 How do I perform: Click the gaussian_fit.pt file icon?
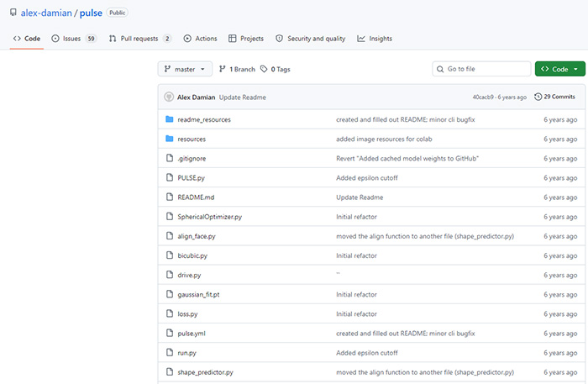click(170, 294)
